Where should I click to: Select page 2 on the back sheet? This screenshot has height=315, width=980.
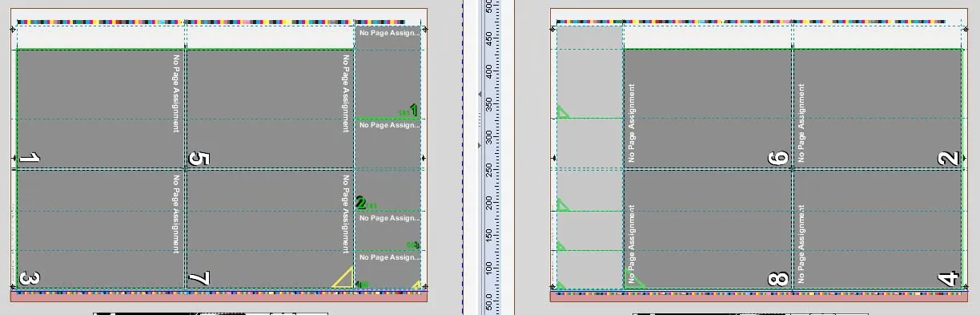(878, 109)
